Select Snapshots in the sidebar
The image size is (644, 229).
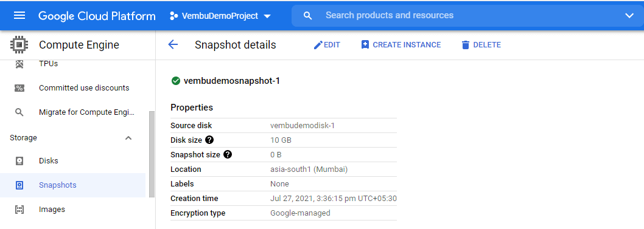(x=57, y=185)
